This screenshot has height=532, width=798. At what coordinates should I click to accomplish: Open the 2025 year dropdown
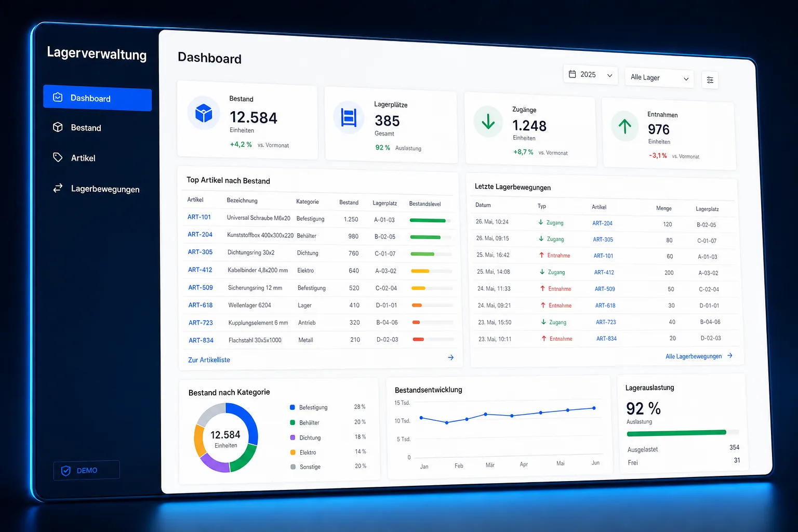(x=591, y=75)
